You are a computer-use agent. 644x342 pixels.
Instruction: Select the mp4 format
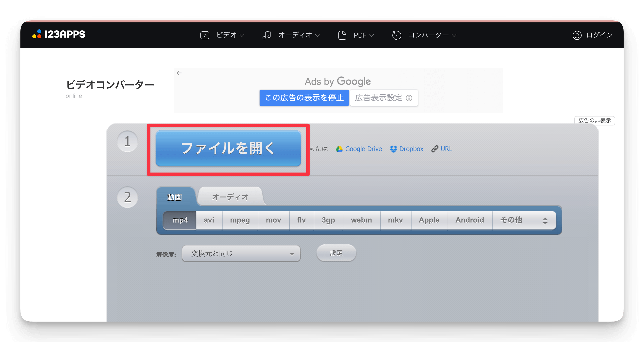[180, 220]
